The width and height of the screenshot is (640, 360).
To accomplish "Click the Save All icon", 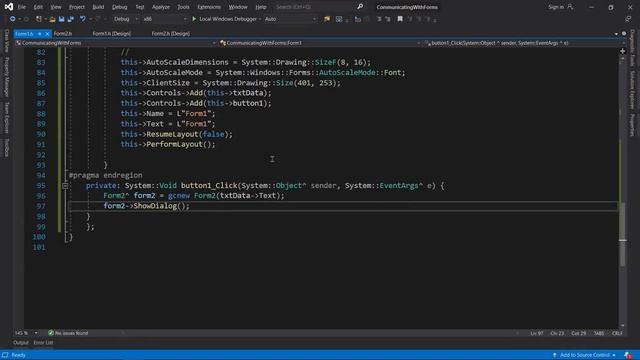I will pos(71,19).
